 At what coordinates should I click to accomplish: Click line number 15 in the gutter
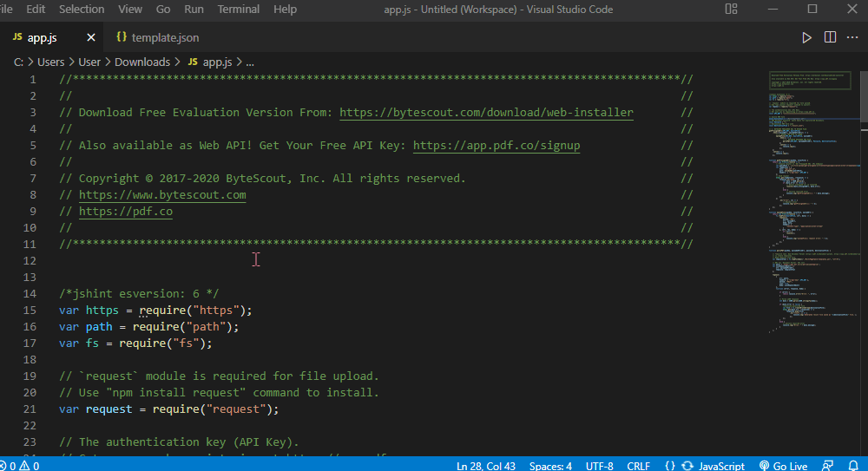pos(30,310)
